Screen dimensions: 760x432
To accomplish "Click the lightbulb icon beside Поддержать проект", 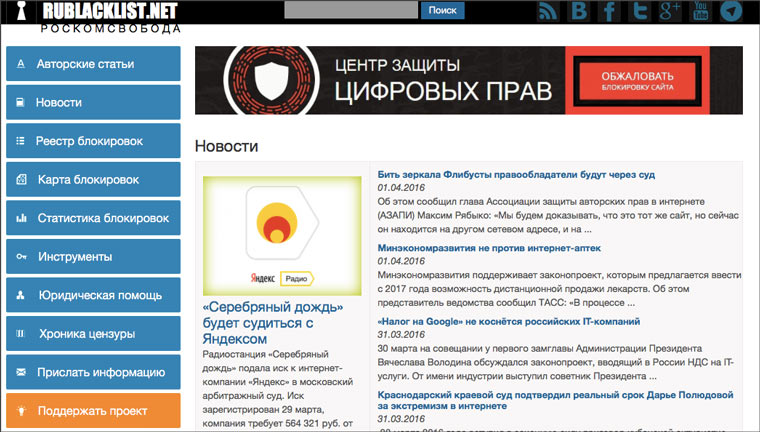I will click(x=21, y=411).
